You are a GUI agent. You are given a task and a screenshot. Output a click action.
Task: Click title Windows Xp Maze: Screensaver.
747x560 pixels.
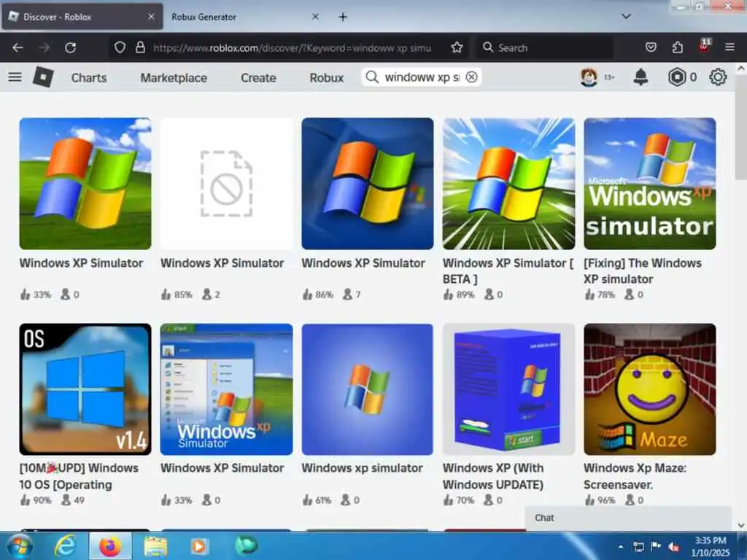point(635,476)
